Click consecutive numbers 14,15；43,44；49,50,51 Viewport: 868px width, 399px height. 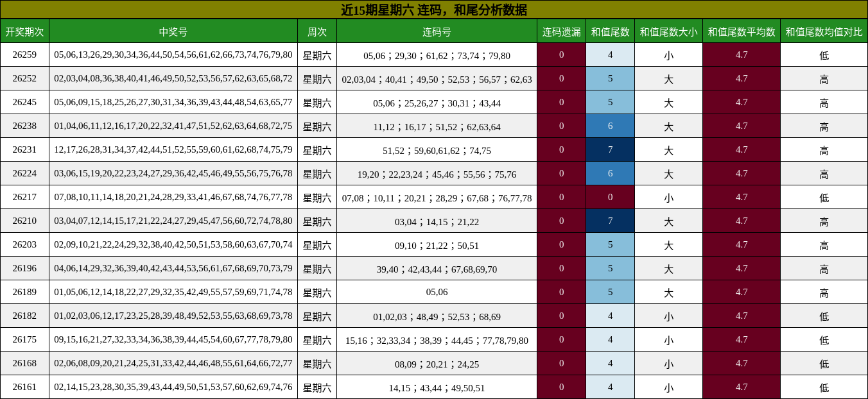[x=437, y=387]
